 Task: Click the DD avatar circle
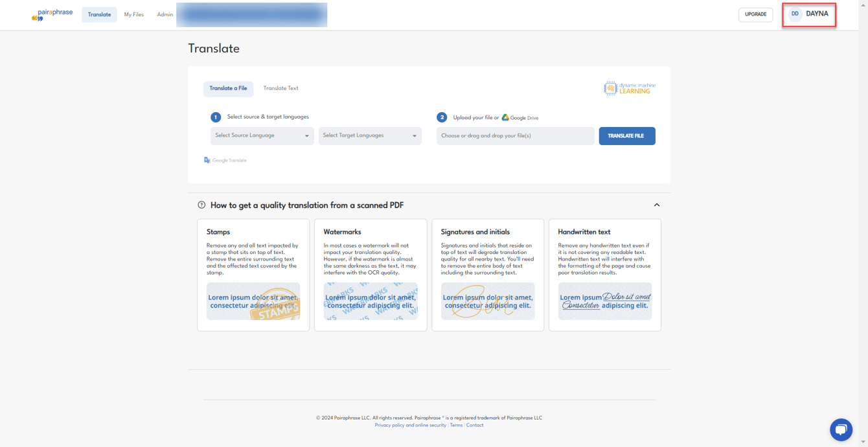coord(795,14)
